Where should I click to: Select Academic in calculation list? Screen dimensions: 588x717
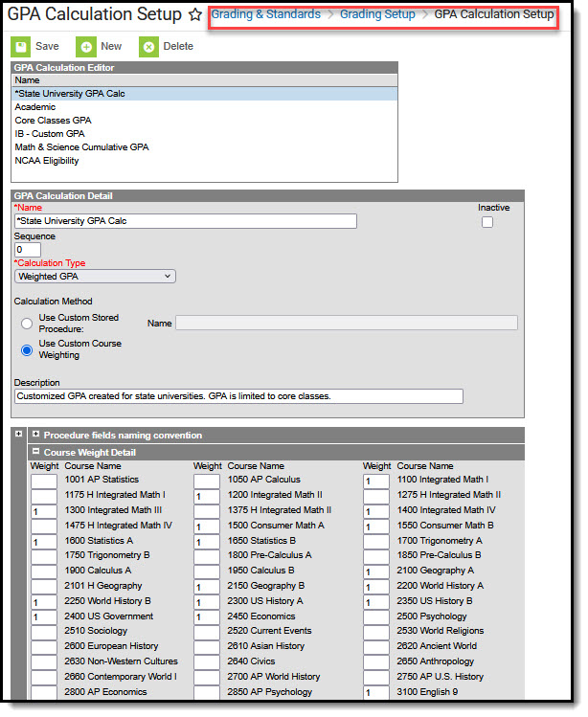[205, 107]
